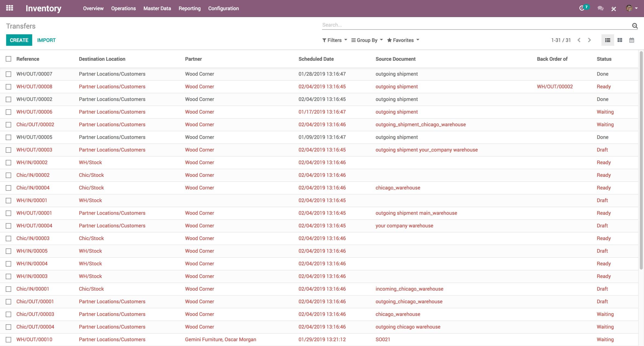Open the Configuration menu item
This screenshot has height=346, width=644.
click(223, 8)
